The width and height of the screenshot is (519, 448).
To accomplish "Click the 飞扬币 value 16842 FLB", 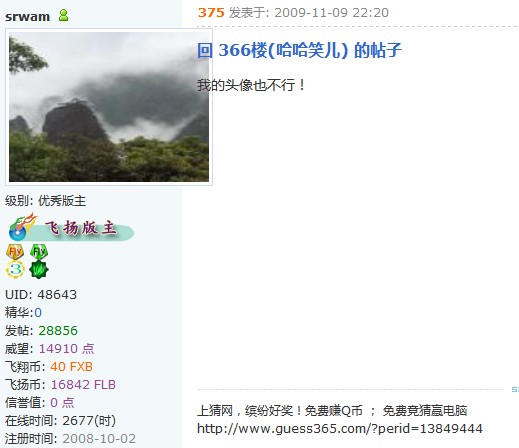I will pyautogui.click(x=83, y=385).
